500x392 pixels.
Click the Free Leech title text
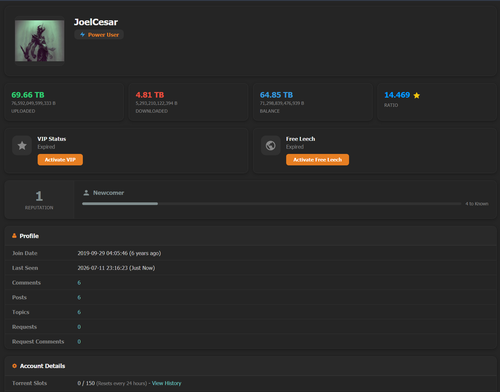point(300,139)
